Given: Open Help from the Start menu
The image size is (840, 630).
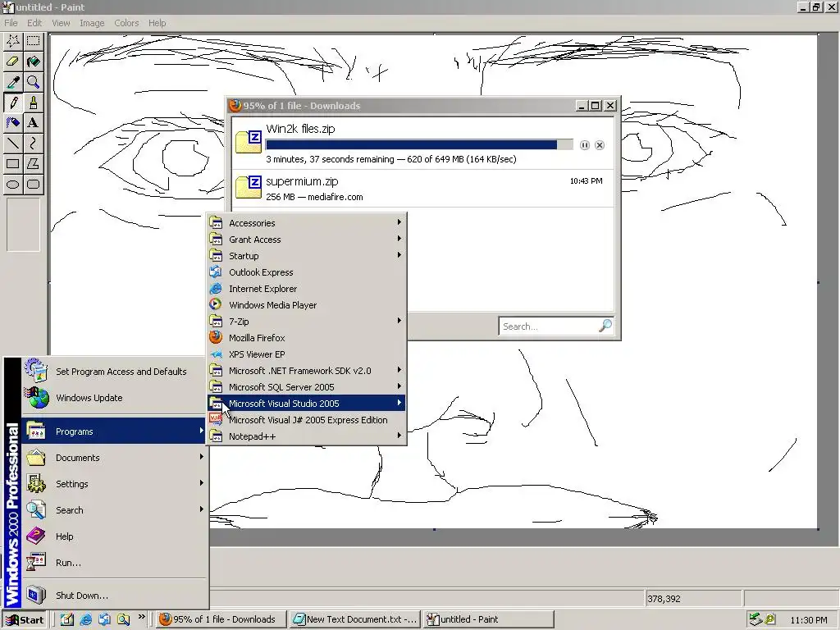Looking at the screenshot, I should tap(114, 536).
